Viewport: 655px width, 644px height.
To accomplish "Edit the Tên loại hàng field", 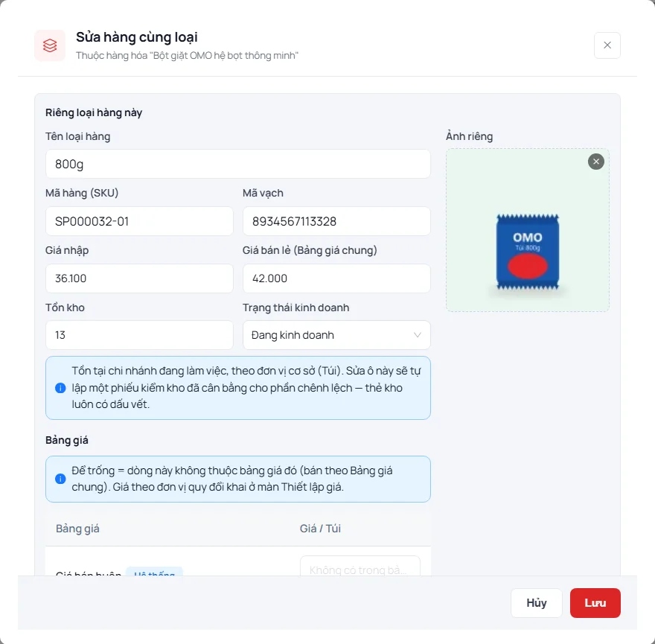I will 237,164.
